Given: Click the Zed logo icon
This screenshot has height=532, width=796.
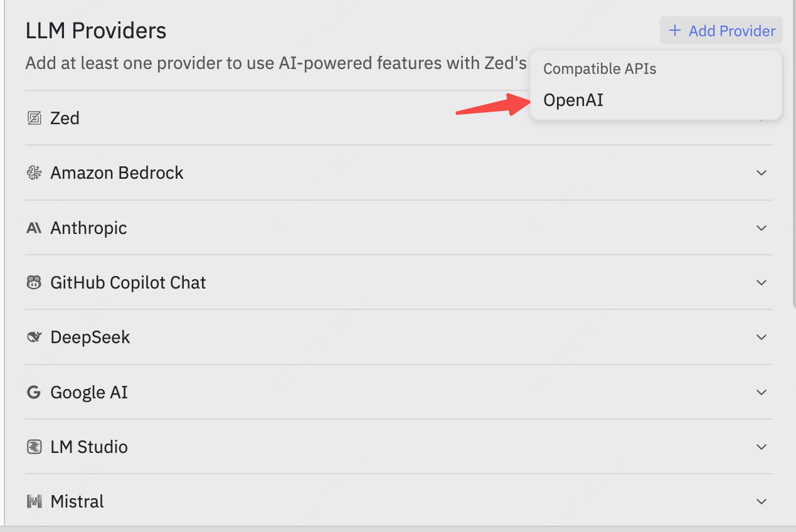Looking at the screenshot, I should coord(34,118).
